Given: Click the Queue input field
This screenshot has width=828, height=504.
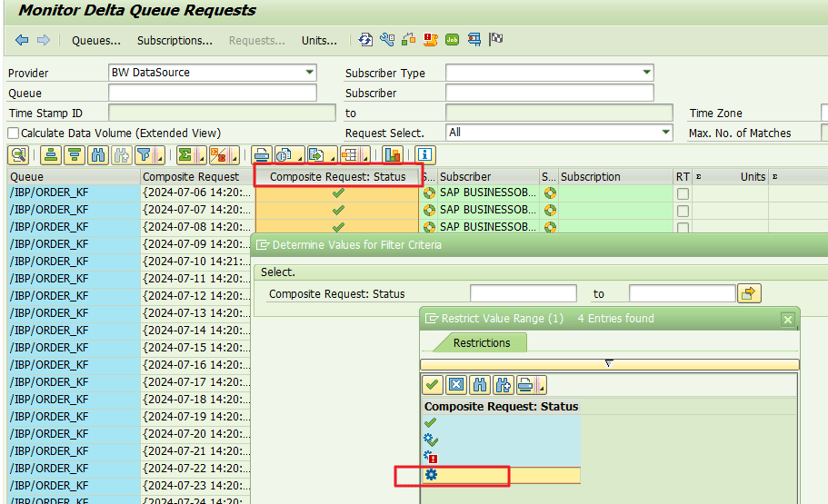Looking at the screenshot, I should coord(212,93).
